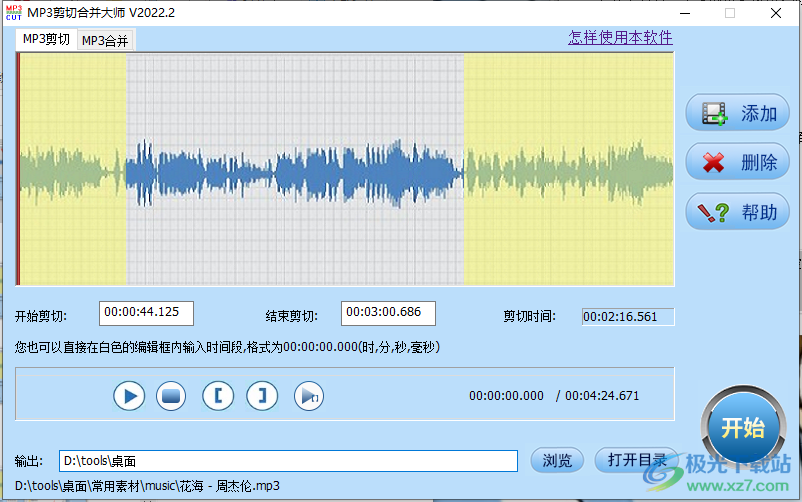
Task: Set cut start point with left bracket icon
Action: (217, 396)
